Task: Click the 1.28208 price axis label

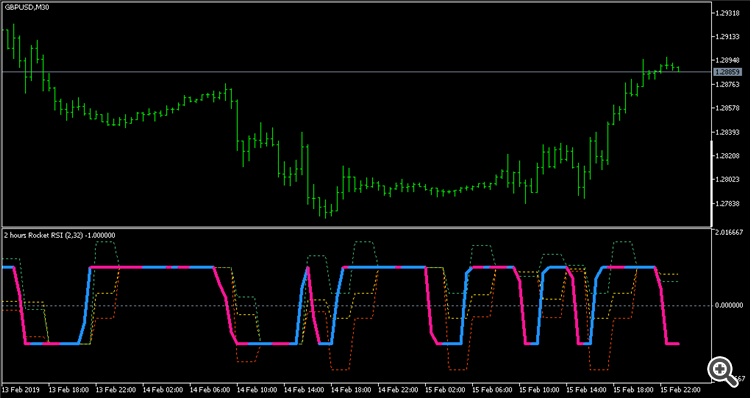Action: point(729,156)
